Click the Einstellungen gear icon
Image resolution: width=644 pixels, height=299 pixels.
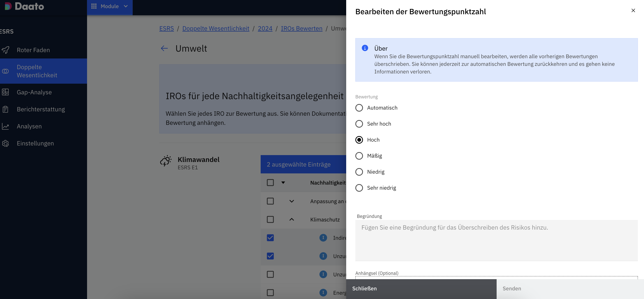coord(5,143)
